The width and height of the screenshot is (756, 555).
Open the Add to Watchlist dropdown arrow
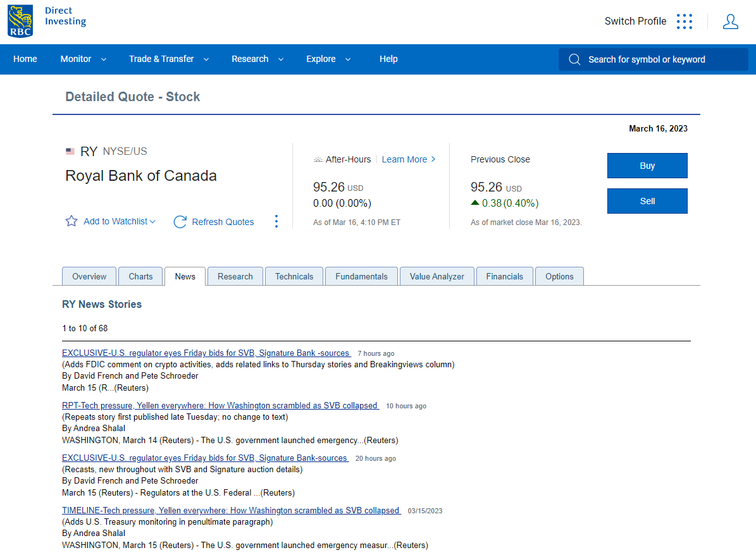152,222
